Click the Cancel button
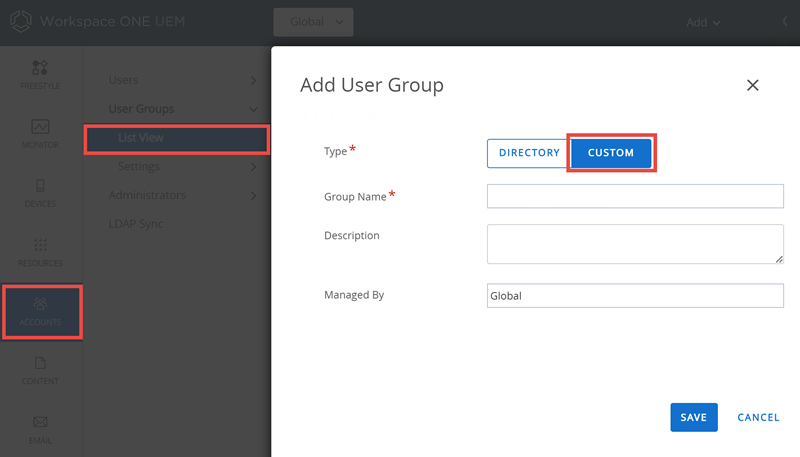800x457 pixels. click(x=758, y=417)
